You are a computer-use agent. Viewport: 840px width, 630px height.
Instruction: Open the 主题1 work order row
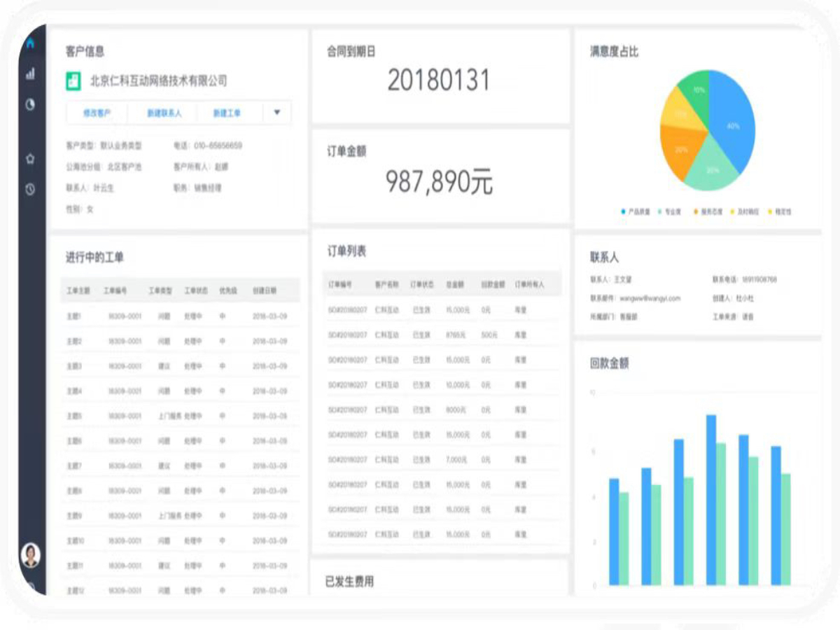point(74,316)
